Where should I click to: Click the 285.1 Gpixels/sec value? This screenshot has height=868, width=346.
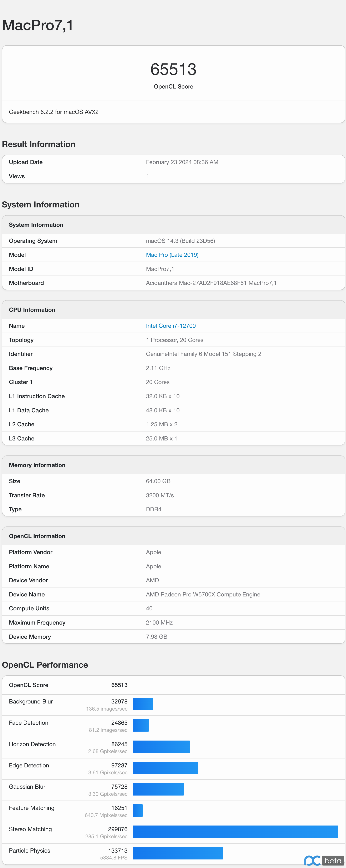[106, 836]
